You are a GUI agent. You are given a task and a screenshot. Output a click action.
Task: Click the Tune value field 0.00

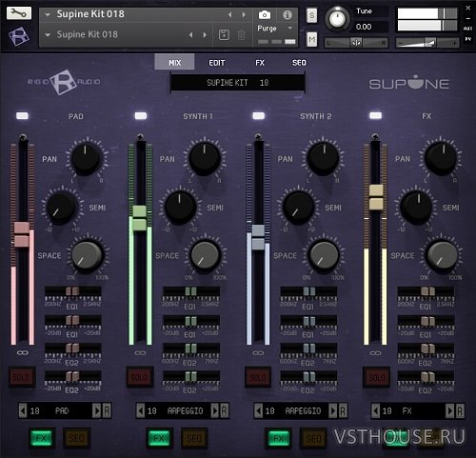[364, 27]
